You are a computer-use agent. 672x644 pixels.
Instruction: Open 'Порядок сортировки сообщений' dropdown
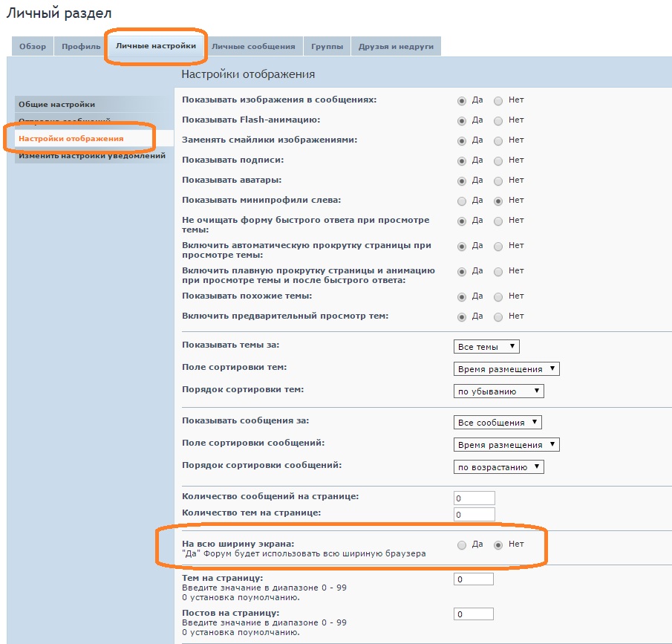(x=498, y=467)
